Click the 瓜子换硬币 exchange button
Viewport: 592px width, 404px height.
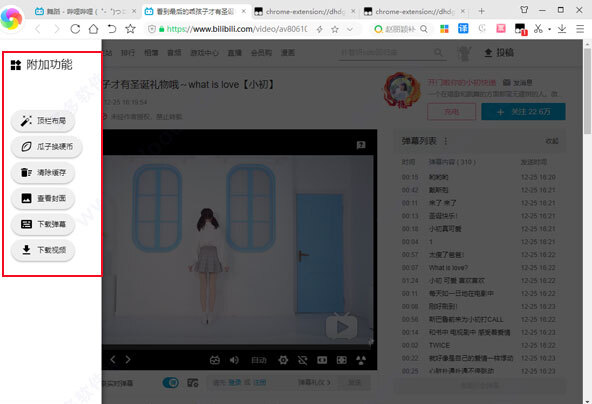pyautogui.click(x=46, y=147)
